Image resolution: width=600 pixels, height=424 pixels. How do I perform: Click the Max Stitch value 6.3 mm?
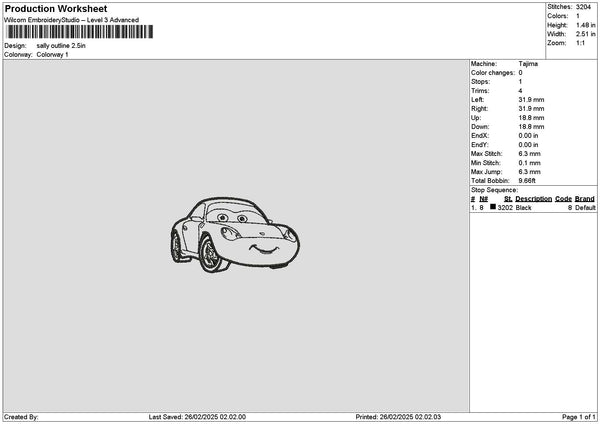pos(530,153)
